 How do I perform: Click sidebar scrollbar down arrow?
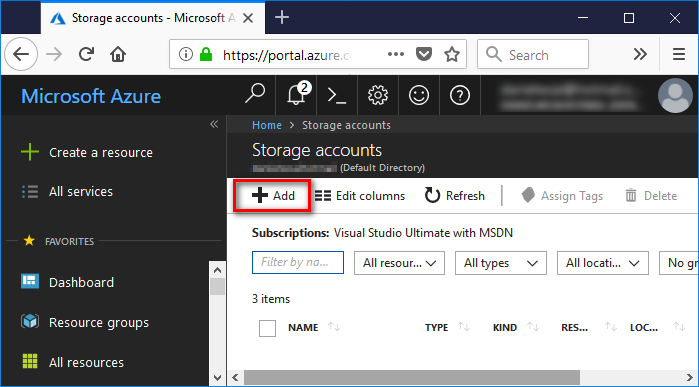click(217, 378)
